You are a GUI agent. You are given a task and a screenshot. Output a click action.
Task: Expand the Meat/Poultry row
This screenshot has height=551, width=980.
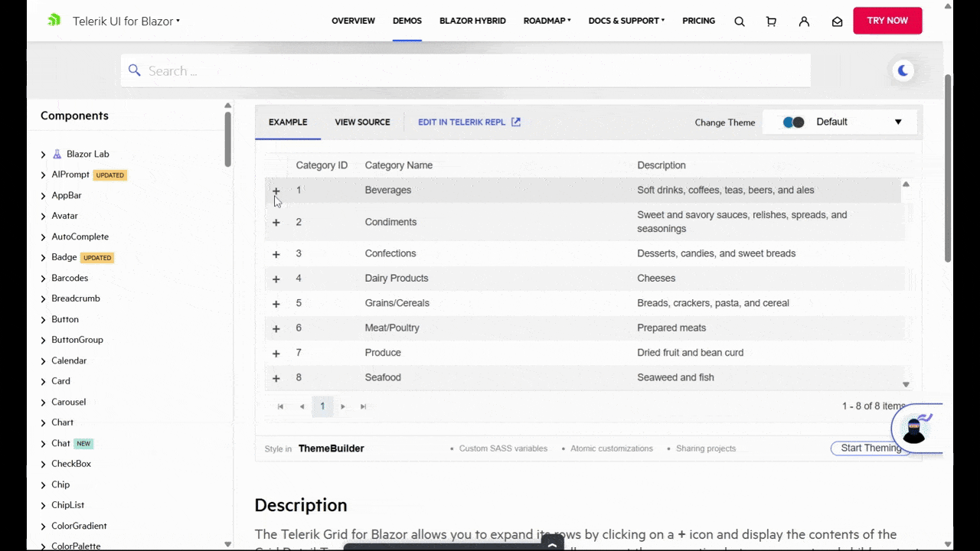[276, 329]
